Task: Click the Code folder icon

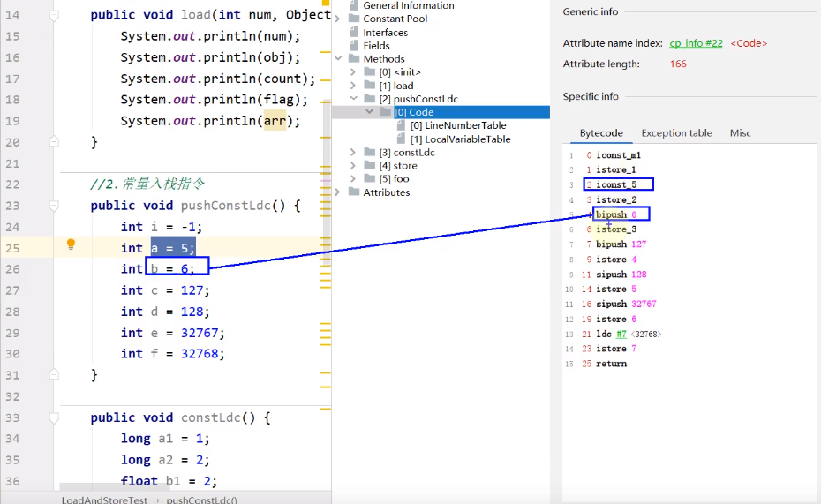Action: (386, 112)
